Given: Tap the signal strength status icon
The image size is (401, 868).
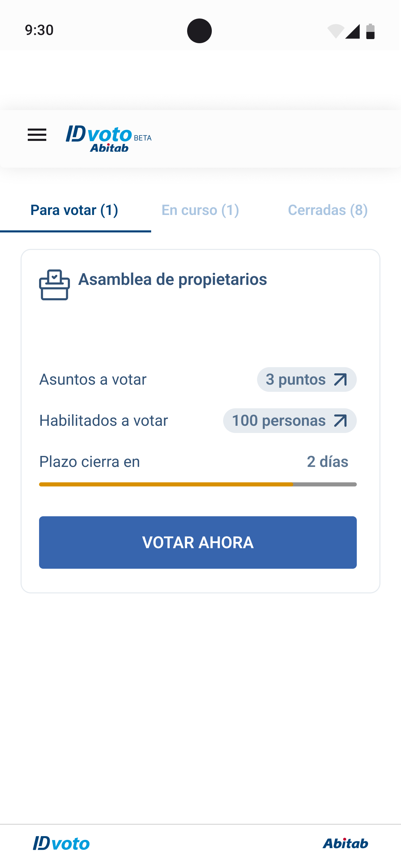Looking at the screenshot, I should [353, 32].
